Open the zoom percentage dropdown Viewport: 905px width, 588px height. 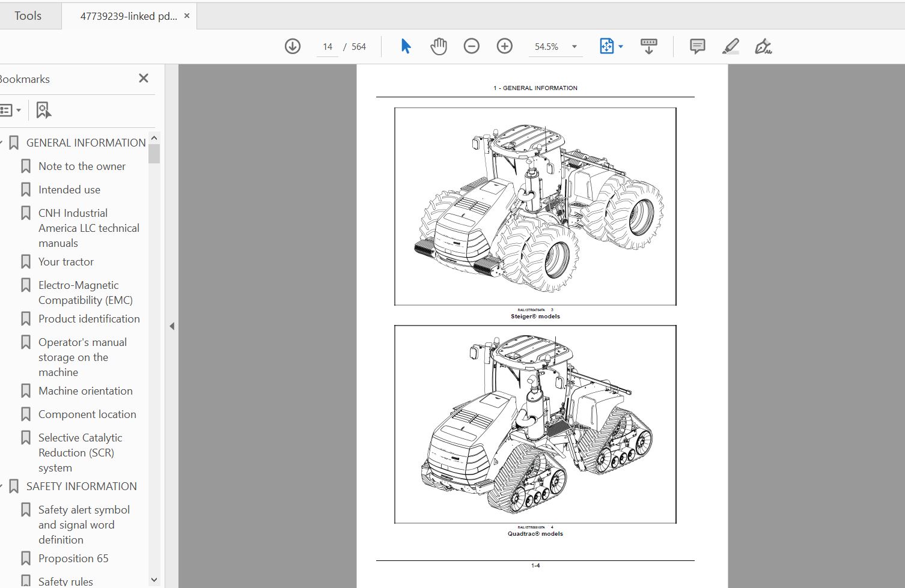pos(574,47)
